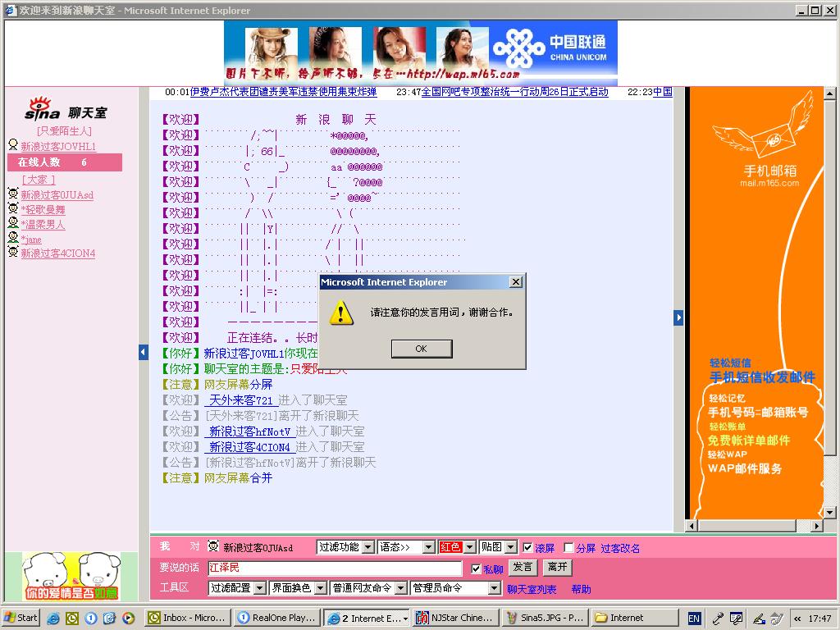Open the 管理员命令 dropdown
This screenshot has height=630, width=840.
(x=455, y=588)
